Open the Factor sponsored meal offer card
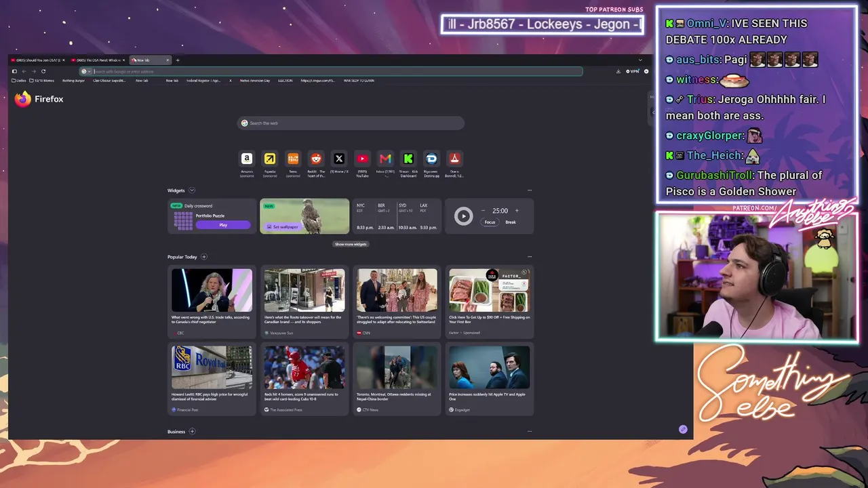 (x=490, y=302)
